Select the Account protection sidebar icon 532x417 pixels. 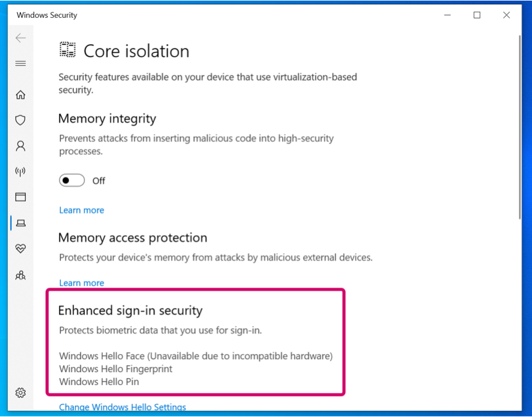pyautogui.click(x=20, y=146)
